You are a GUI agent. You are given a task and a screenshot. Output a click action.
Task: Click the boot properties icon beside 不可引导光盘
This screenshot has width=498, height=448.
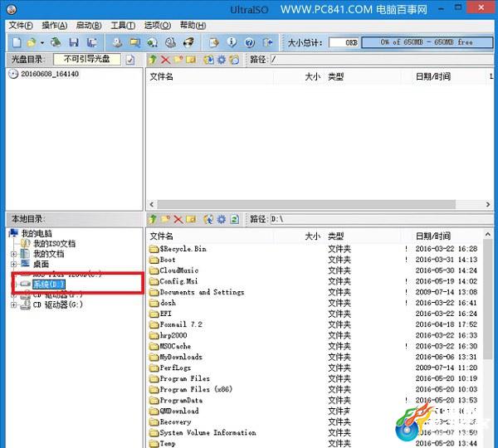coord(130,60)
